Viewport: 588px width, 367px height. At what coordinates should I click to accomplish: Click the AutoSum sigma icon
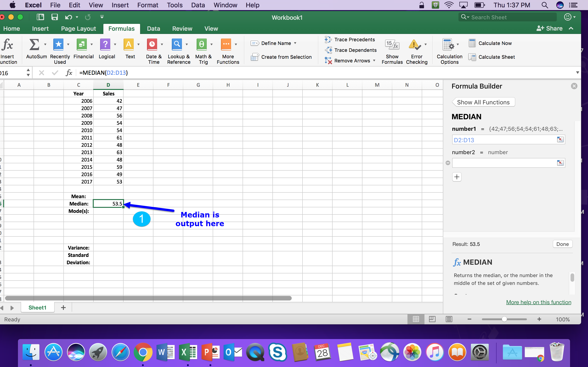[x=34, y=45]
